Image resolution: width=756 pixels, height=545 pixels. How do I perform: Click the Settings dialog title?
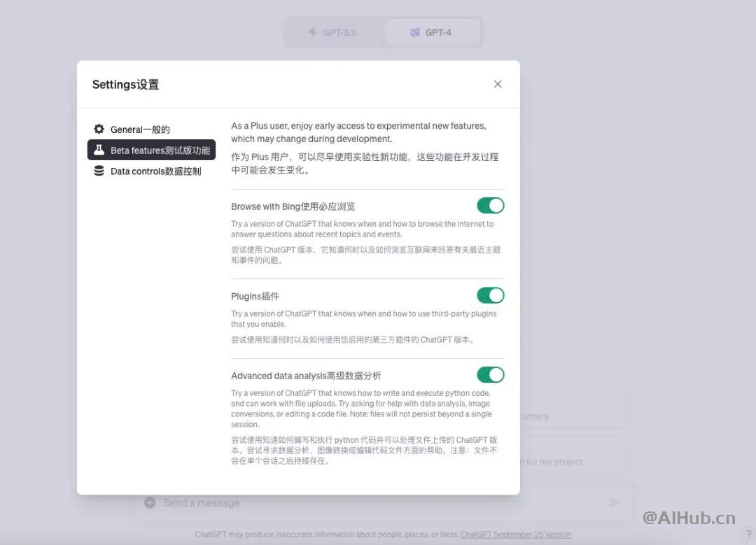coord(125,85)
